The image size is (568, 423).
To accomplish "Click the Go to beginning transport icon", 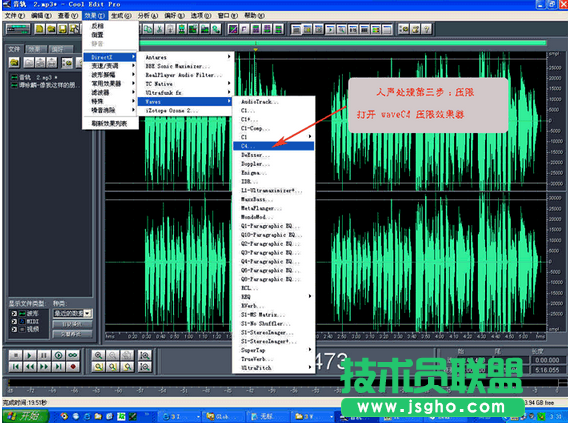I will [x=15, y=367].
